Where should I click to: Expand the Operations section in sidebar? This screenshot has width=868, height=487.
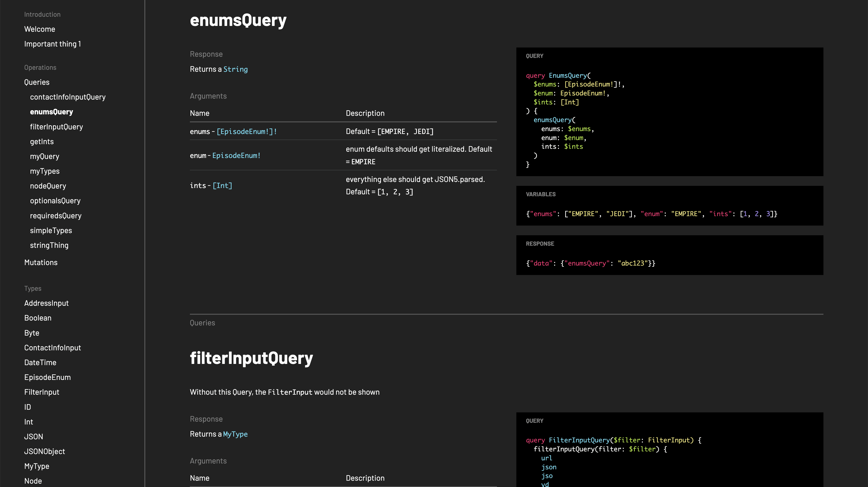(40, 67)
